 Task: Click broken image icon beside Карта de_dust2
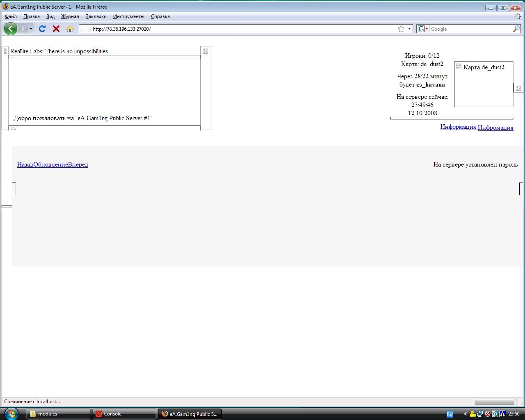point(459,66)
